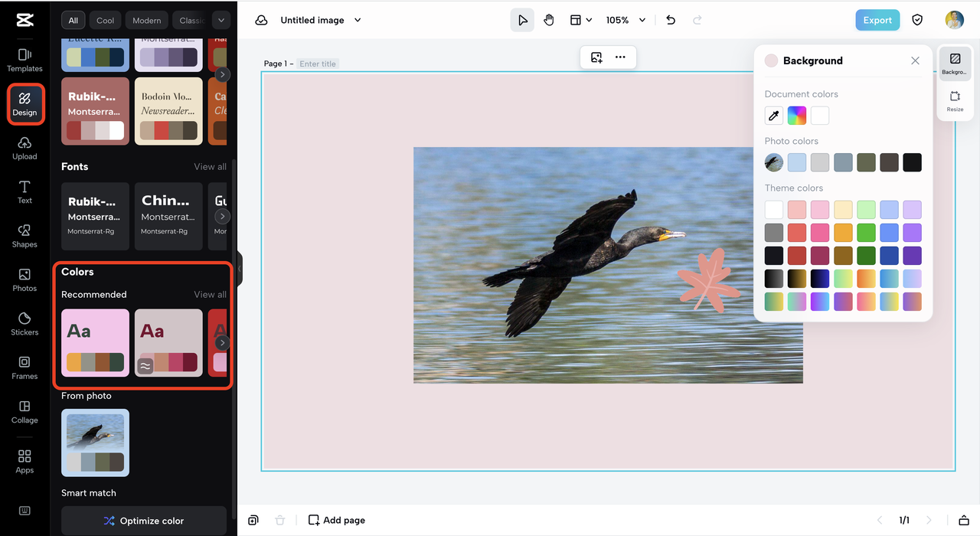Select the Modern style filter
This screenshot has height=536, width=980.
pos(147,20)
